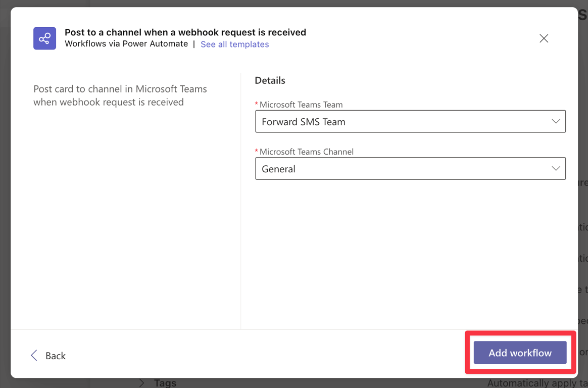Click the Workflows via Power Automate subtitle
Screen dimensions: 588x388
tap(126, 44)
